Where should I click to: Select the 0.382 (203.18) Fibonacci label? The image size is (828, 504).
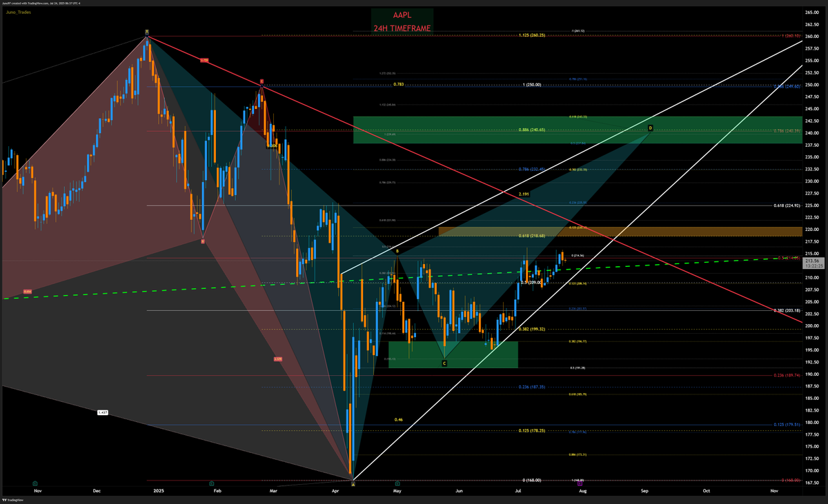coord(787,311)
